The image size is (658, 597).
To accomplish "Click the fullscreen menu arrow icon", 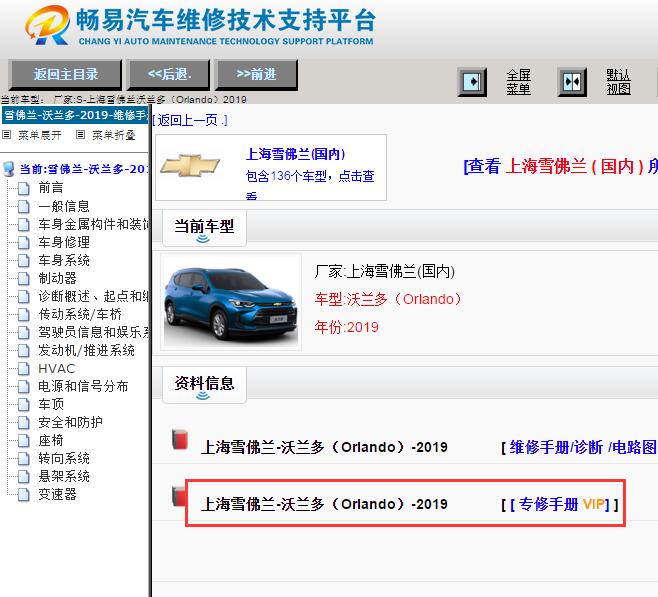I will tap(472, 81).
